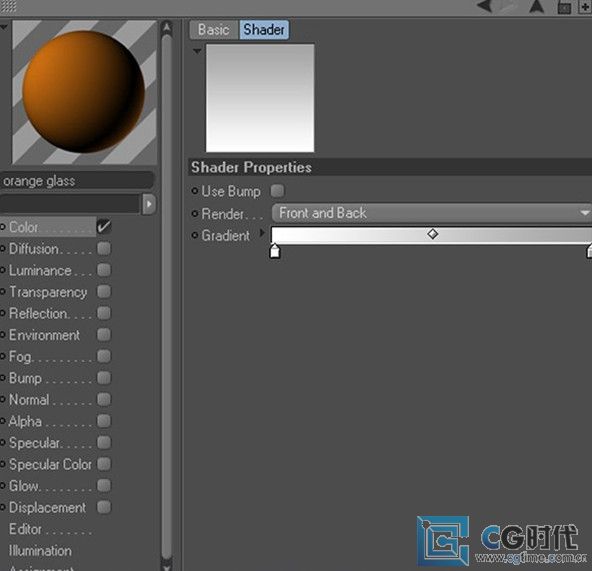Click the 'orange glass' material name field
This screenshot has width=592, height=571.
point(77,181)
